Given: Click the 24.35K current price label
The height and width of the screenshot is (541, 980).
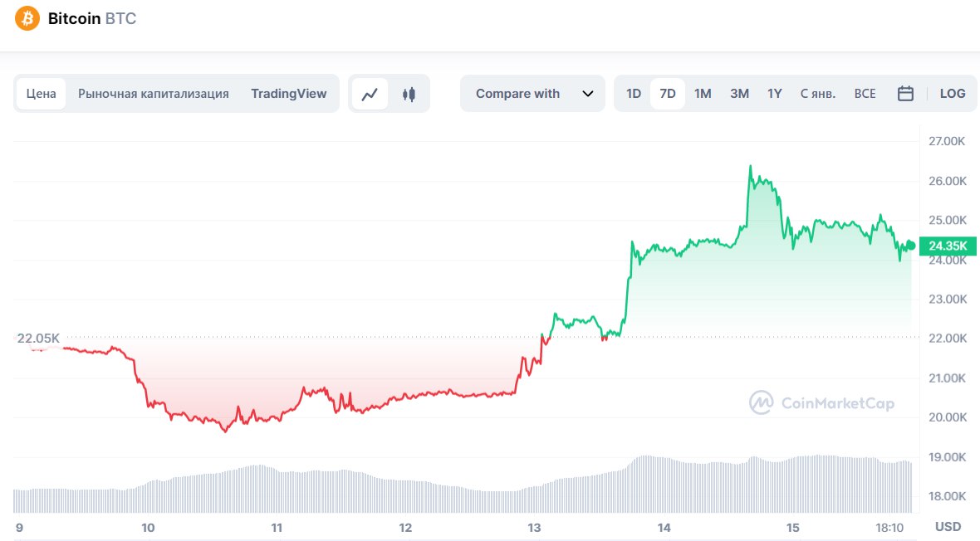Looking at the screenshot, I should coord(947,246).
